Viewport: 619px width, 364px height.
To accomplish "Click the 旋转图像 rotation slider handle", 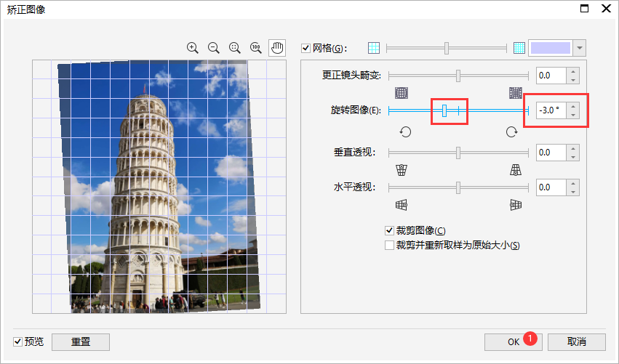I will point(444,110).
